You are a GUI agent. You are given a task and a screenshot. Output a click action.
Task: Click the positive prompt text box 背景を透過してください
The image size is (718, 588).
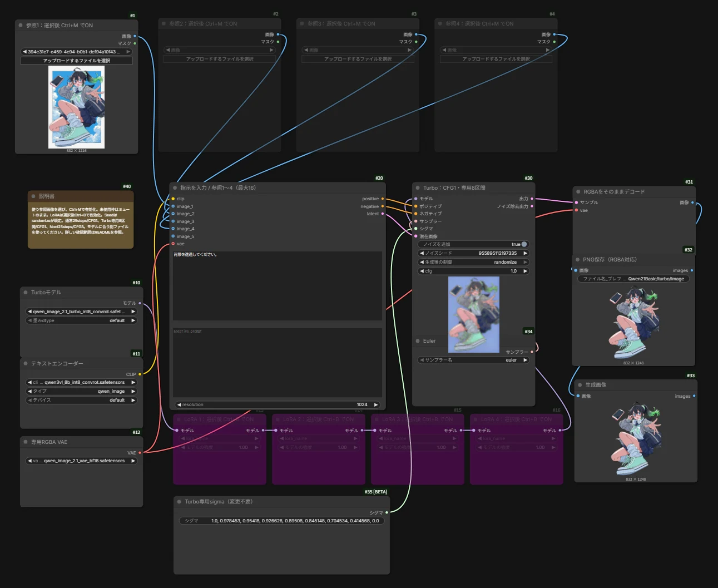click(x=277, y=285)
